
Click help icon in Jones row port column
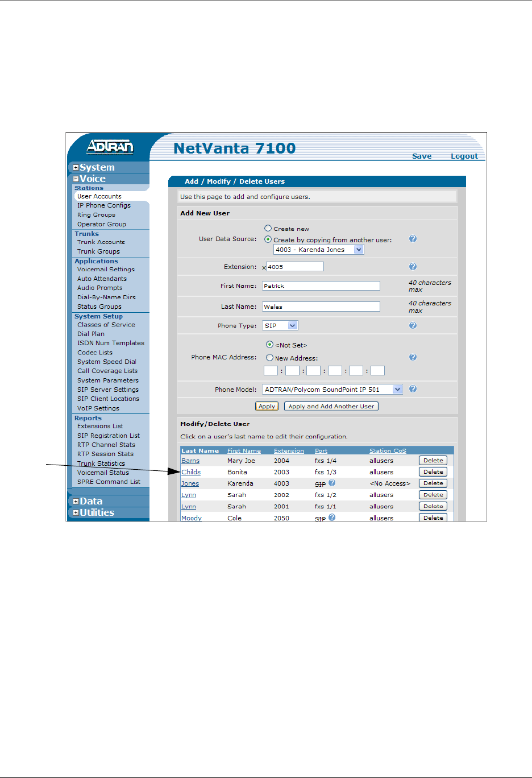pos(332,483)
